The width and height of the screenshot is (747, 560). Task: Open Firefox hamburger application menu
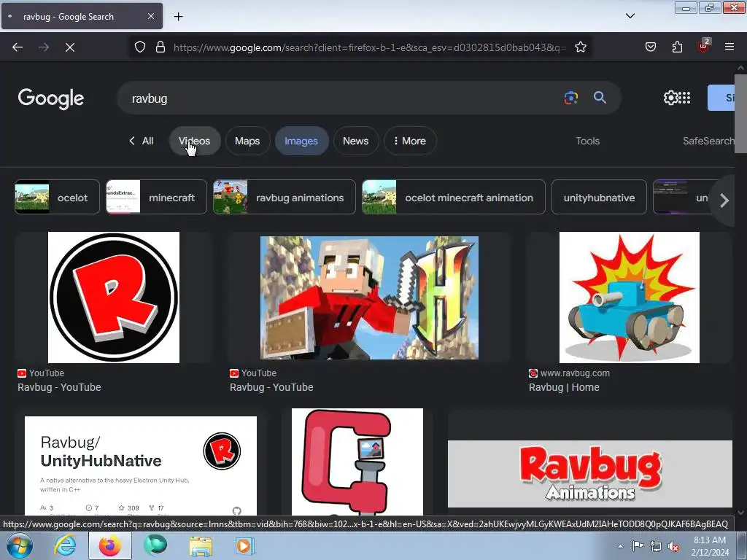pyautogui.click(x=729, y=47)
